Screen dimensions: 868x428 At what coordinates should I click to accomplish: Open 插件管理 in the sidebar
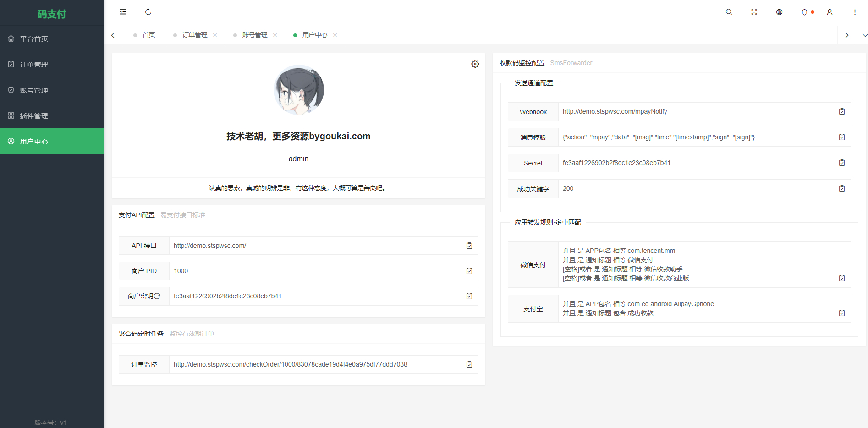(34, 116)
